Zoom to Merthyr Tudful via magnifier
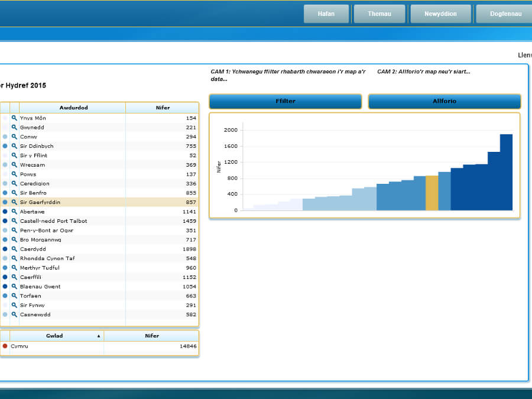 click(x=14, y=268)
